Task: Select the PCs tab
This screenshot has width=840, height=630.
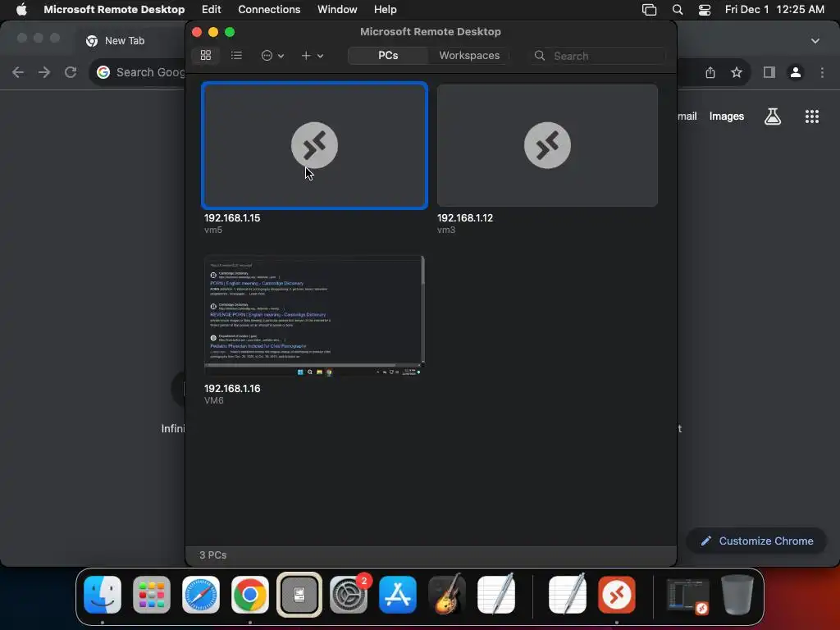Action: 388,55
